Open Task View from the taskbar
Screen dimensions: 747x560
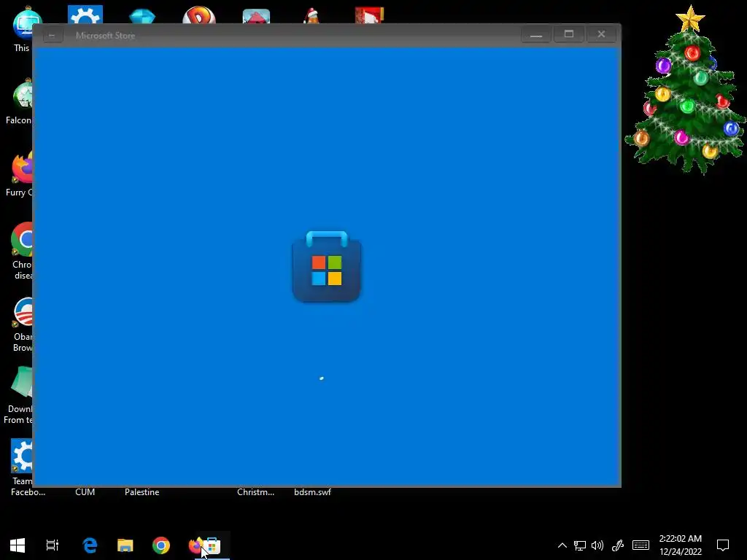coord(53,545)
